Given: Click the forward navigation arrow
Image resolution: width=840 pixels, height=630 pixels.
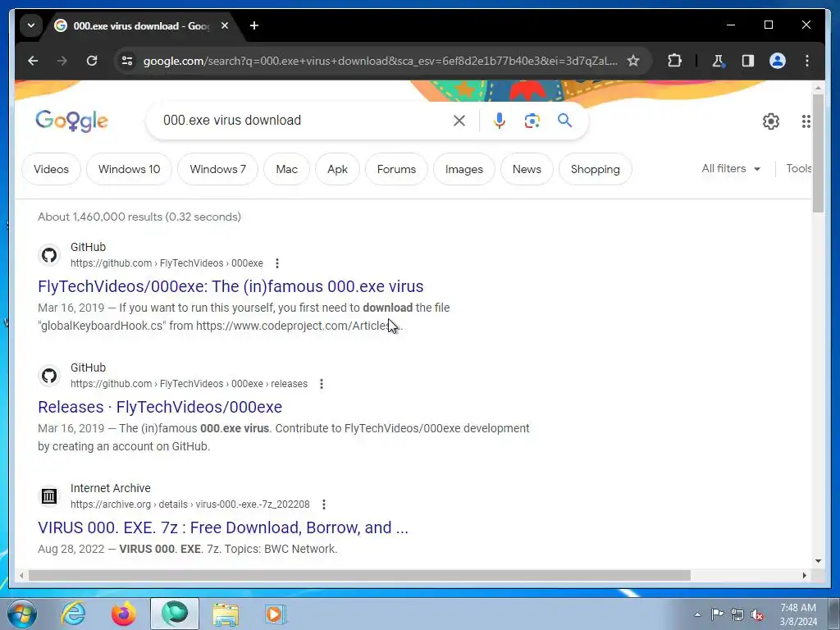Looking at the screenshot, I should pyautogui.click(x=62, y=61).
